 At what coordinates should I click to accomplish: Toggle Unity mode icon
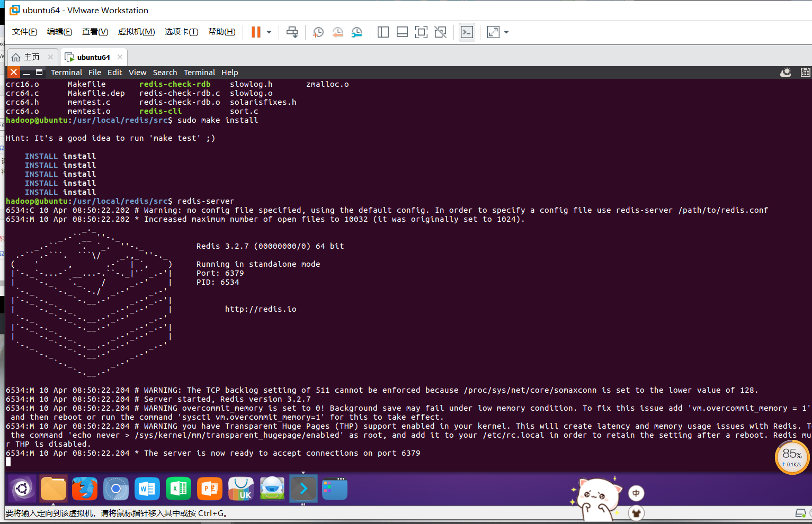pyautogui.click(x=440, y=32)
